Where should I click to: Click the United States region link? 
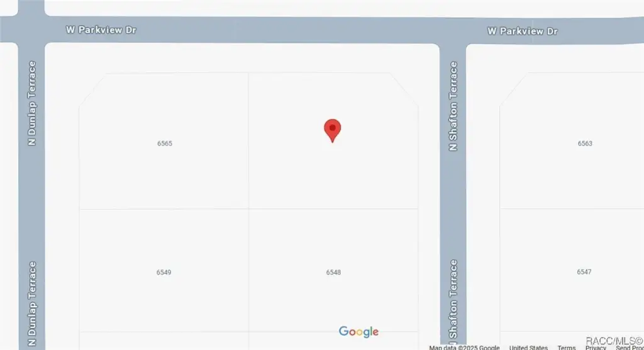pos(528,347)
